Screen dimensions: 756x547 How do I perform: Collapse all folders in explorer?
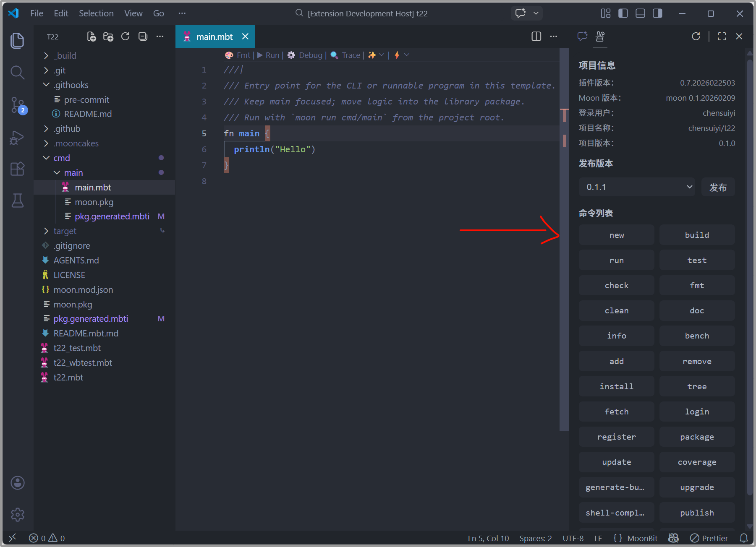(143, 37)
